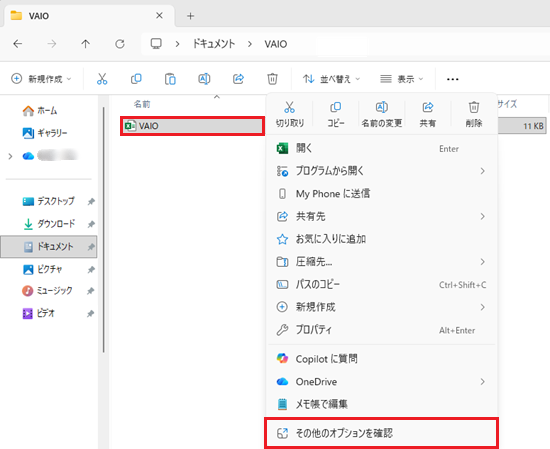Select お気に入りに追加

pos(382,239)
